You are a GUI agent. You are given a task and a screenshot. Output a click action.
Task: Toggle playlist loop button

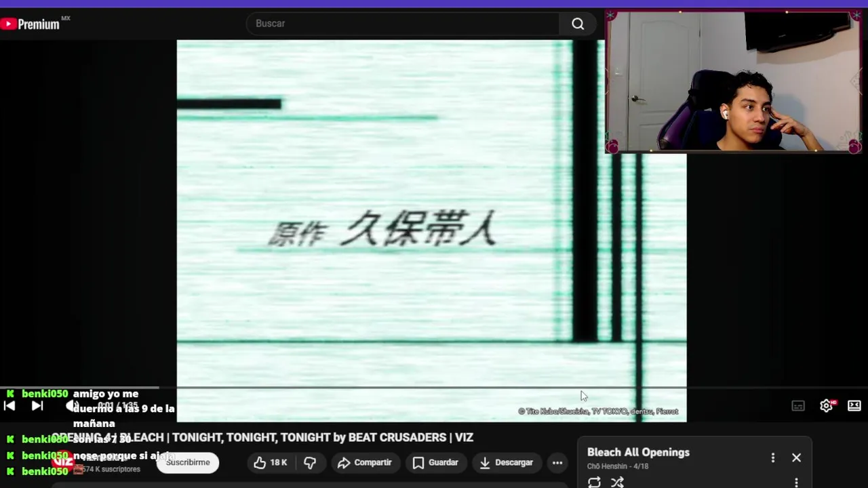tap(594, 482)
